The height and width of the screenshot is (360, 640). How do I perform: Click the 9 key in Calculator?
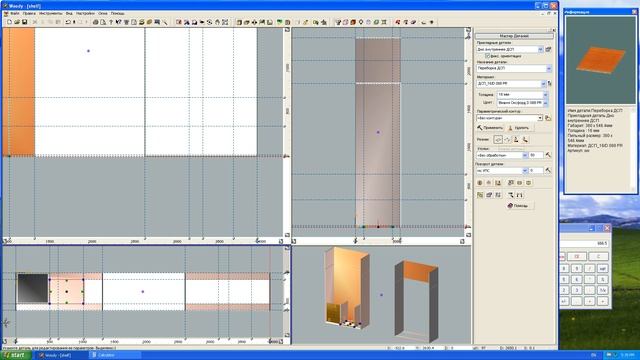[x=576, y=269]
